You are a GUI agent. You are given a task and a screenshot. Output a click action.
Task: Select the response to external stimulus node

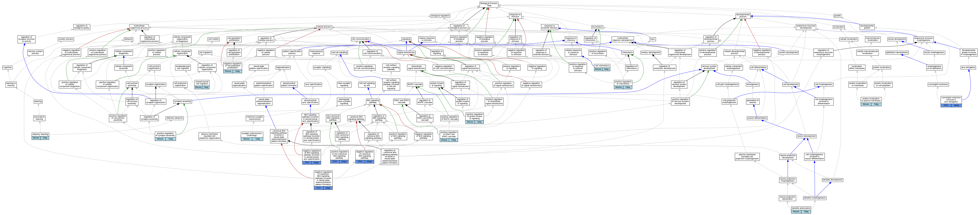(549, 27)
